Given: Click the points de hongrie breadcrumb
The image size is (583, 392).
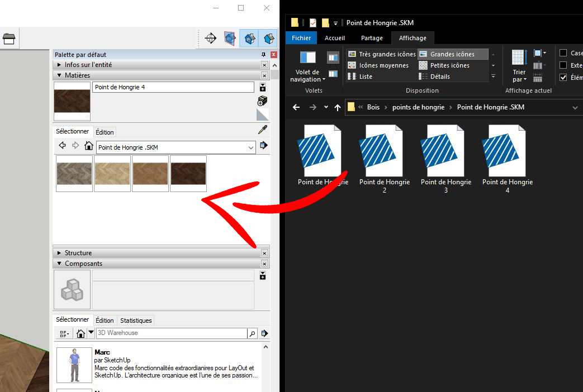Looking at the screenshot, I should 418,107.
